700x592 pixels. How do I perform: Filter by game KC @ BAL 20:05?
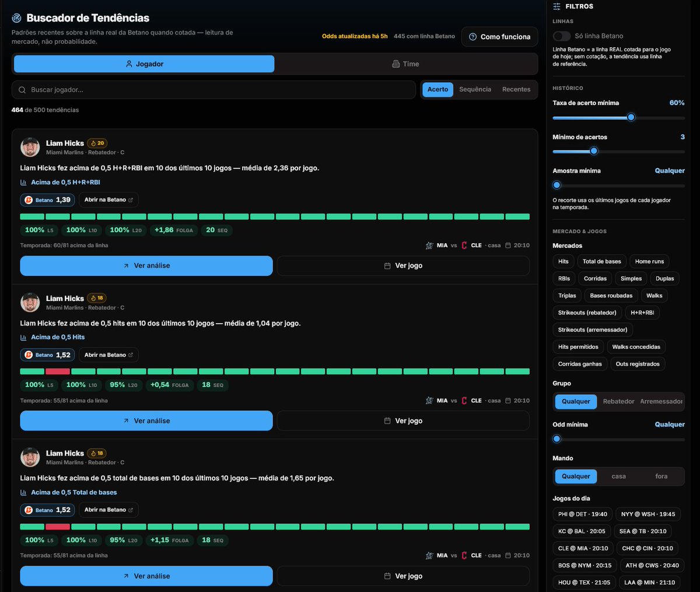pyautogui.click(x=582, y=531)
